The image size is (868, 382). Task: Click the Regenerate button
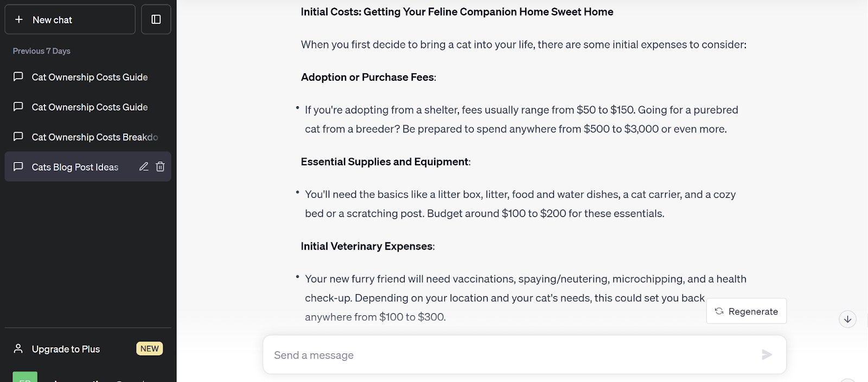pyautogui.click(x=746, y=311)
